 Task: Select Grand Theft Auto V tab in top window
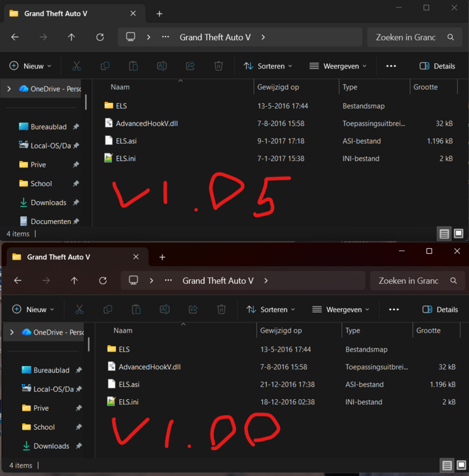(73, 14)
